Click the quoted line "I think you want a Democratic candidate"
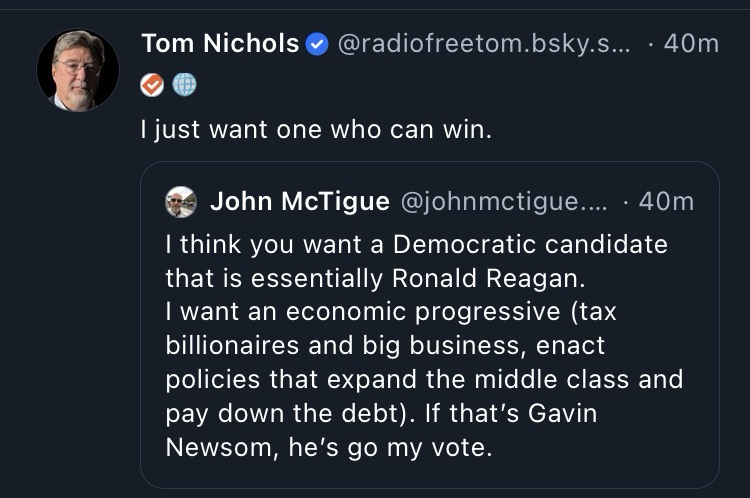Image resolution: width=750 pixels, height=498 pixels. (x=416, y=244)
